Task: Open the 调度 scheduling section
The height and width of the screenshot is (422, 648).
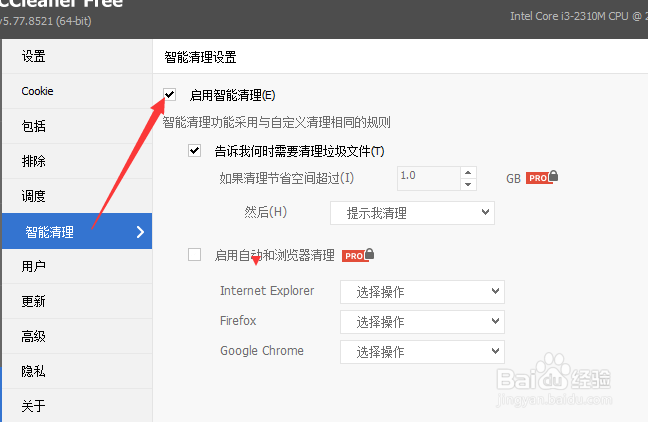Action: point(77,196)
